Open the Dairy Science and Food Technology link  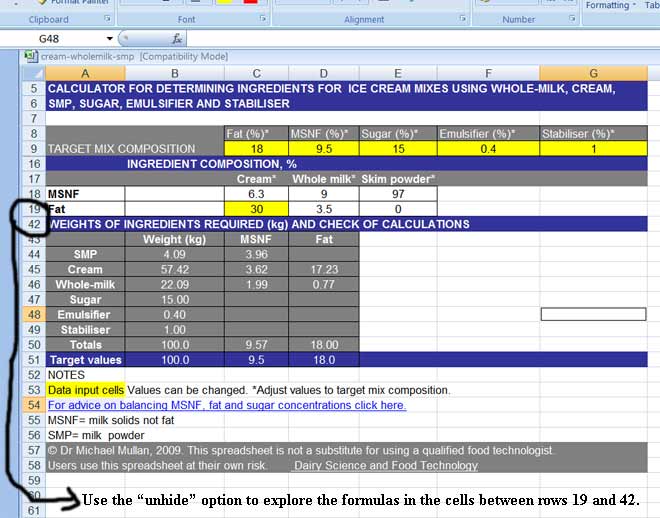(x=386, y=465)
